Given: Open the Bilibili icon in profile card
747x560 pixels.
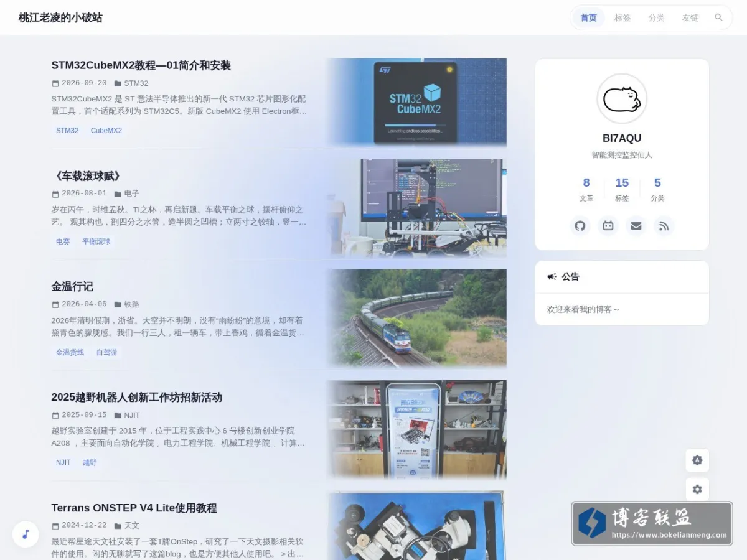Looking at the screenshot, I should (608, 226).
